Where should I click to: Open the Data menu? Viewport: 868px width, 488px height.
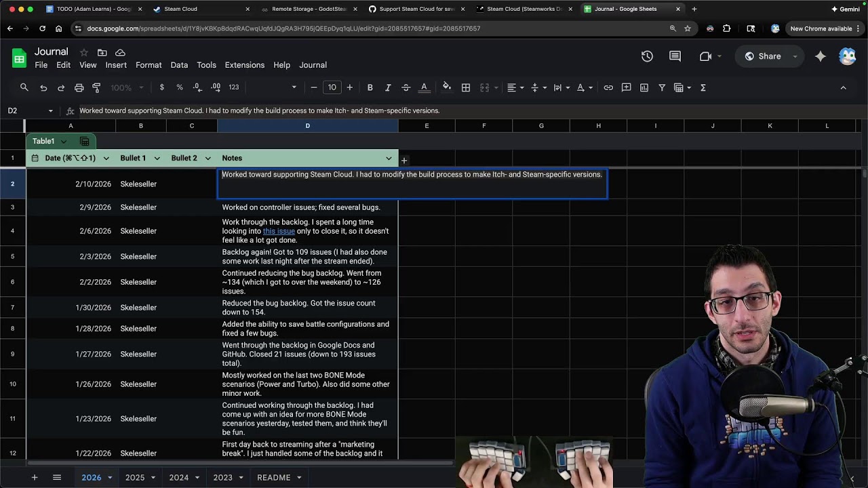pyautogui.click(x=179, y=65)
